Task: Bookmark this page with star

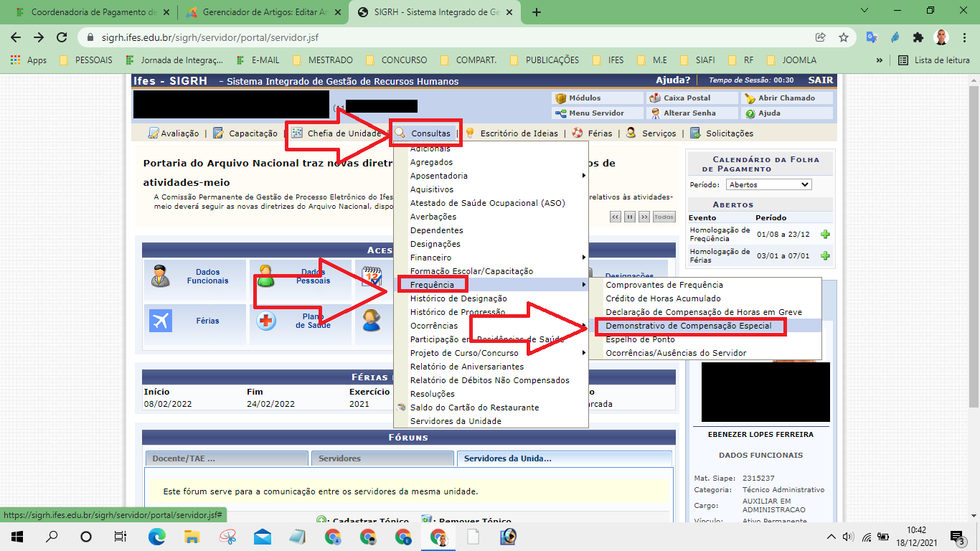Action: (844, 37)
